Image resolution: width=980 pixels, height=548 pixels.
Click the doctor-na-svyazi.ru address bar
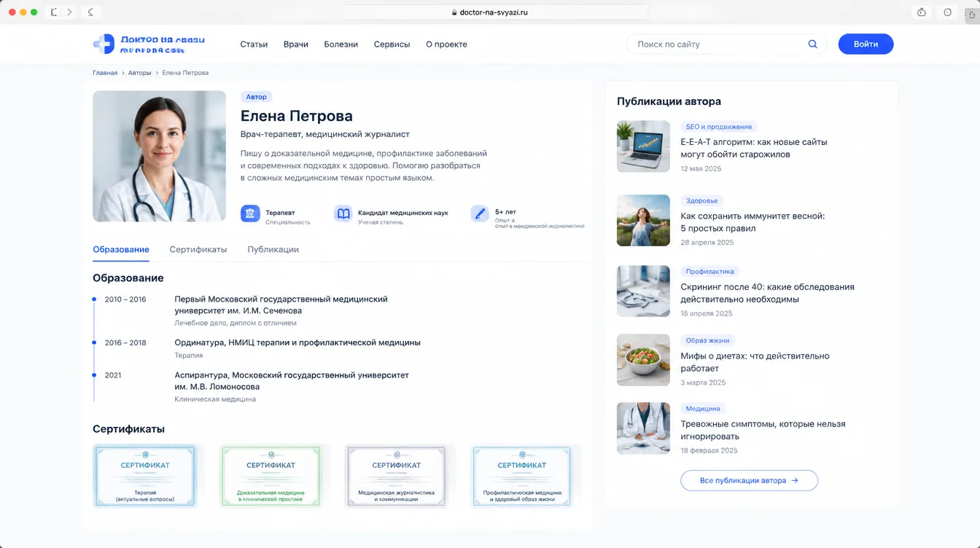coord(490,12)
